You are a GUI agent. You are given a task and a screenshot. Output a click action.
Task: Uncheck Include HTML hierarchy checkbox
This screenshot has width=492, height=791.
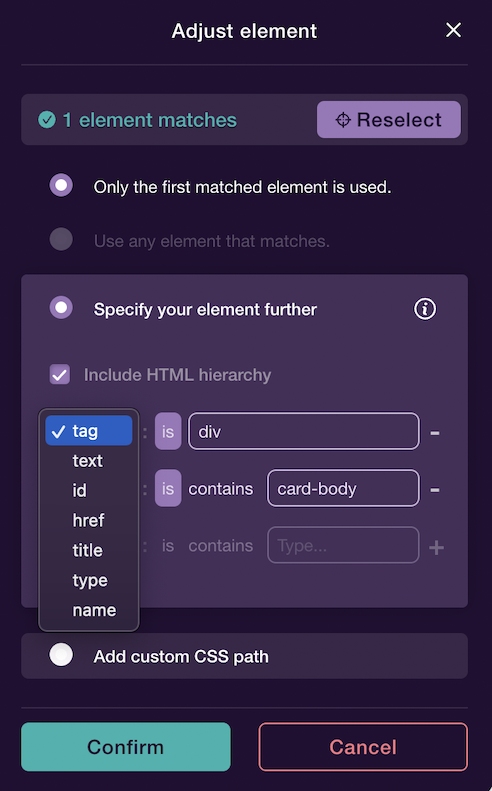point(60,374)
